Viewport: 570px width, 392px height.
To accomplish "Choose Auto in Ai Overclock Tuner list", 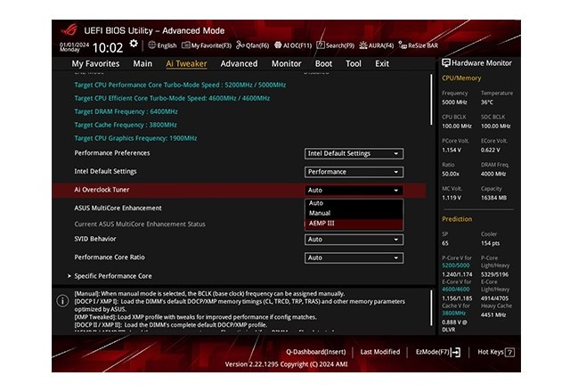I will [354, 203].
